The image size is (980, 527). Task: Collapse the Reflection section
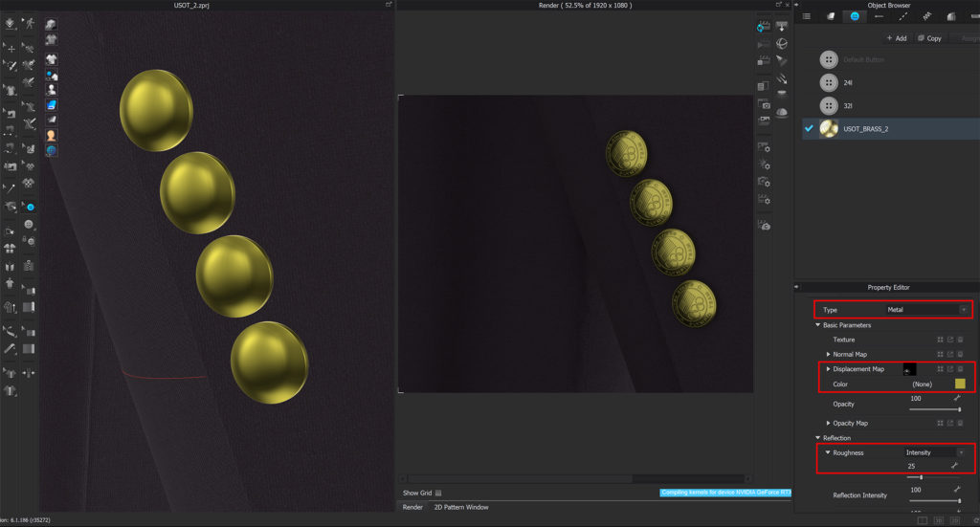(817, 438)
